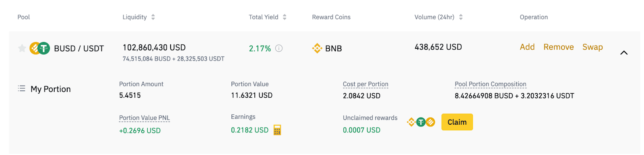
Task: Collapse the BUSD / USDT pool row
Action: tap(624, 52)
